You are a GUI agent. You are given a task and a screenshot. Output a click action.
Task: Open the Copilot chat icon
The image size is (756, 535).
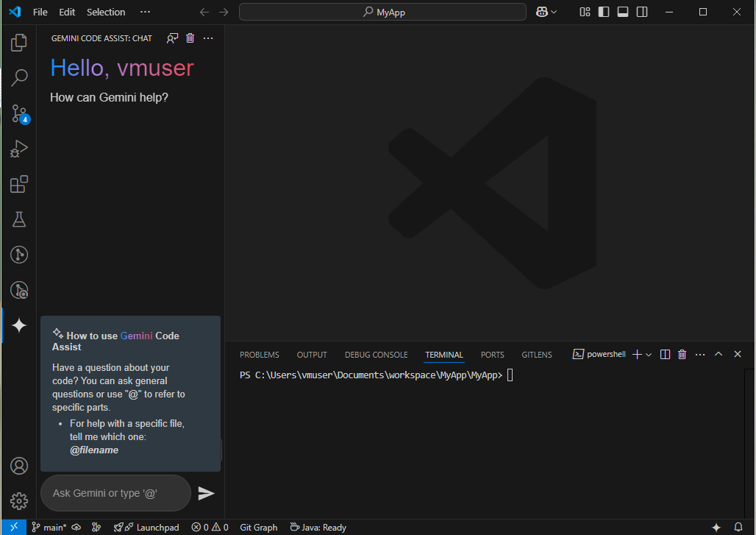tap(542, 12)
